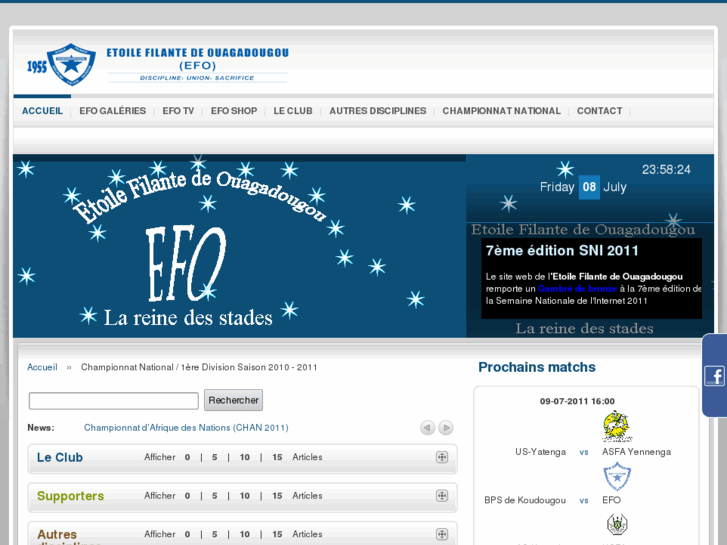Show 0 articles in Supporters
The height and width of the screenshot is (545, 727).
[187, 496]
